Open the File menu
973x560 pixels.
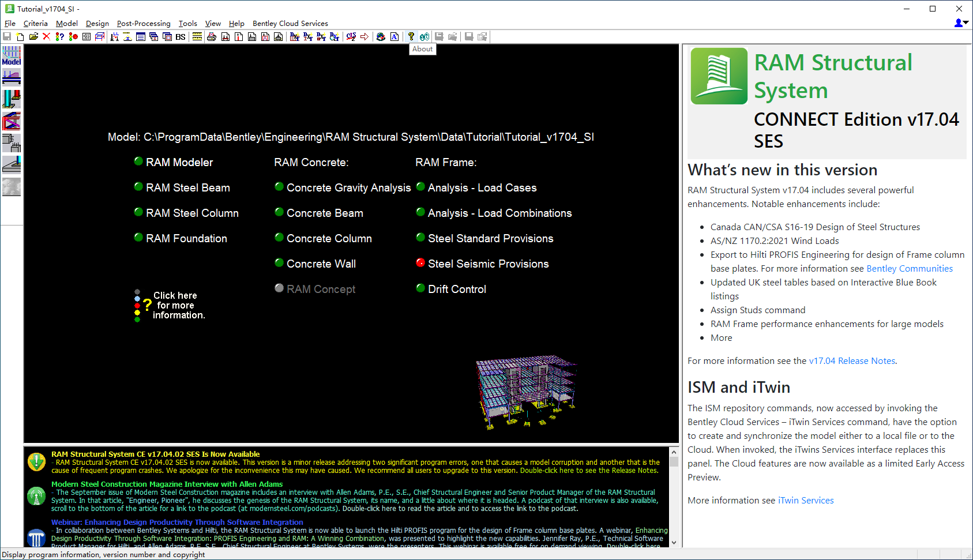(10, 24)
